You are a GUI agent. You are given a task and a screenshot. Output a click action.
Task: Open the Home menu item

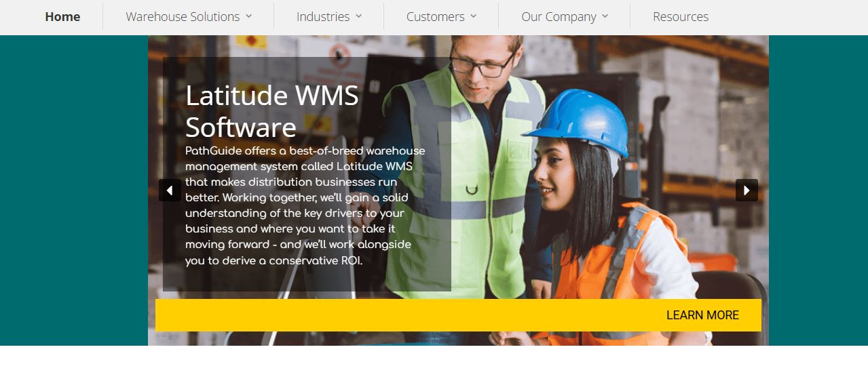[x=62, y=17]
